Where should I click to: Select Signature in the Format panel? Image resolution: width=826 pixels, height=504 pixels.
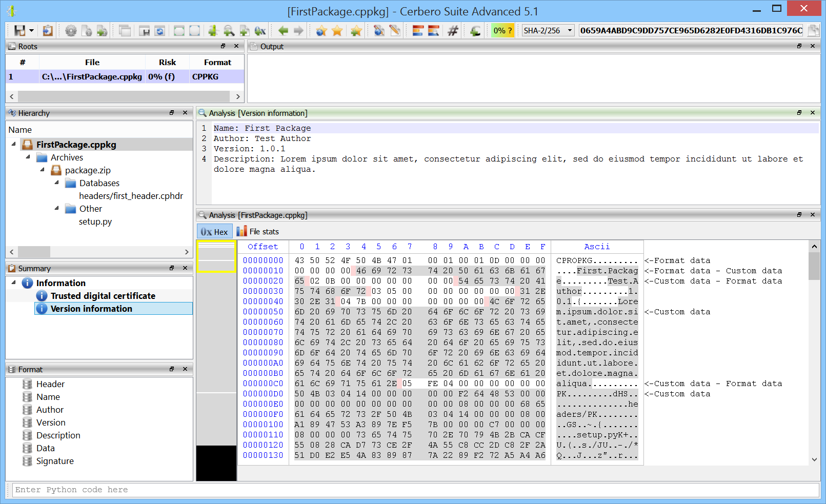point(55,461)
